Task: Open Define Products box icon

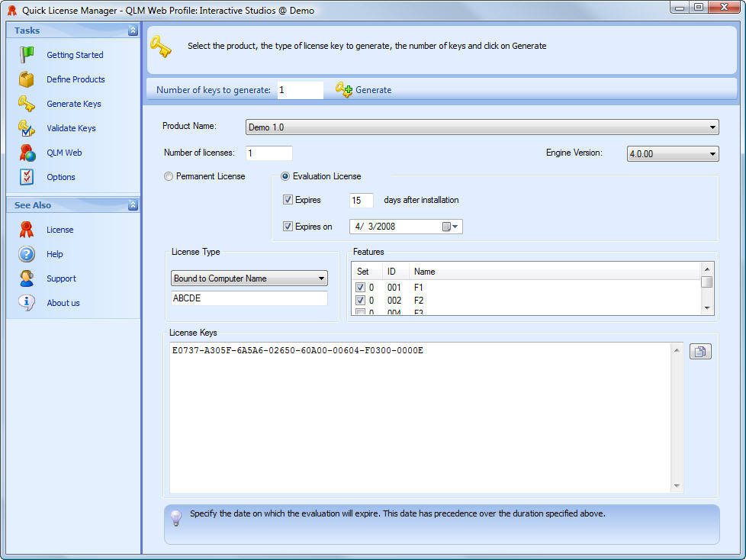Action: [x=27, y=79]
